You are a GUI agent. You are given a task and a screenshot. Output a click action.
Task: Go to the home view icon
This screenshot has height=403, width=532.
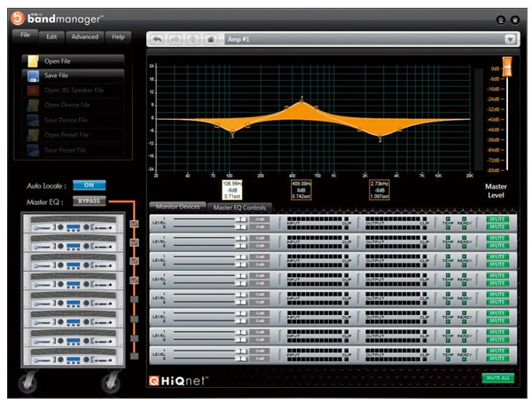(x=210, y=39)
